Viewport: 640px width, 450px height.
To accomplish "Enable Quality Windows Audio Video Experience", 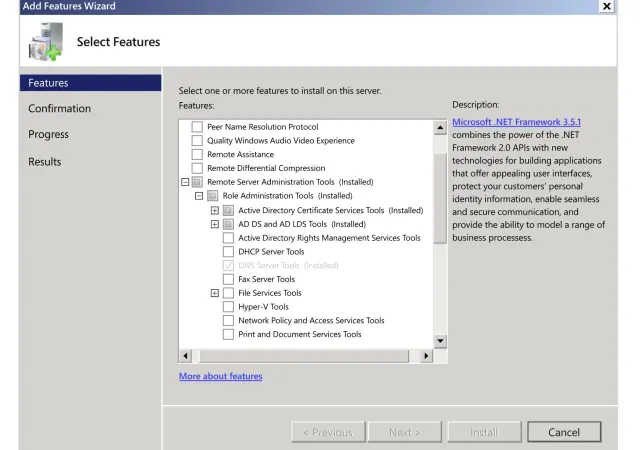I will pyautogui.click(x=197, y=141).
